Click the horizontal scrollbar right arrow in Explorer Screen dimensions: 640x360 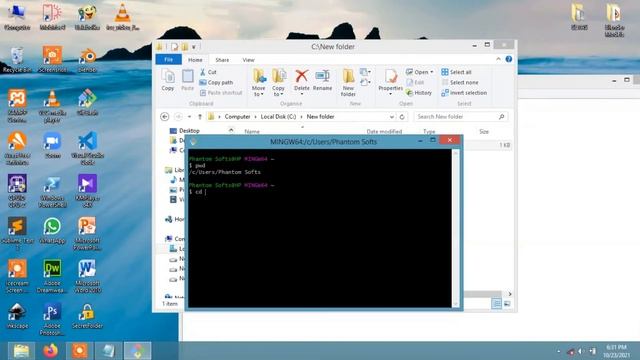pyautogui.click(x=509, y=294)
